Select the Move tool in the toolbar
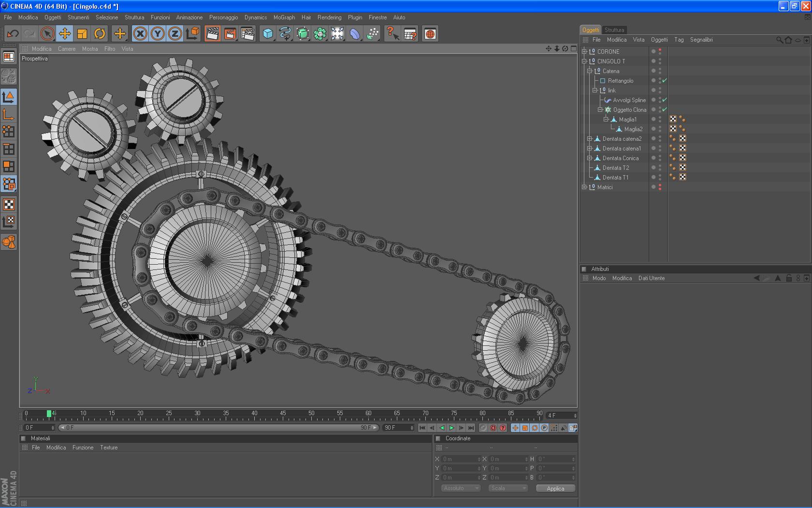 point(65,33)
